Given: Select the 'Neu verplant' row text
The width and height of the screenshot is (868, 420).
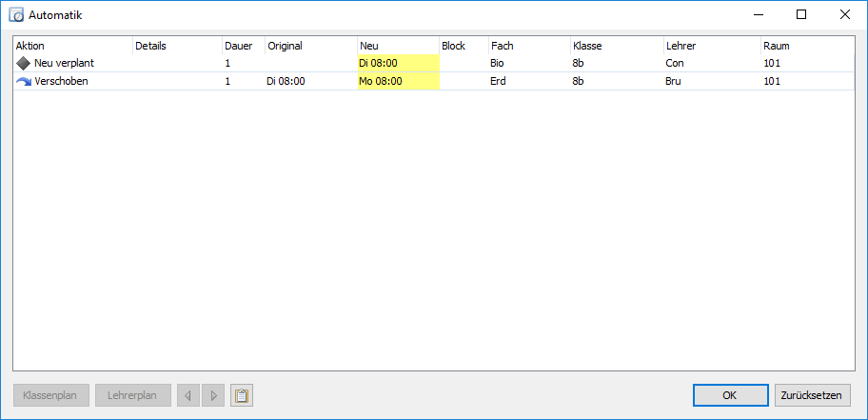Looking at the screenshot, I should coord(64,63).
